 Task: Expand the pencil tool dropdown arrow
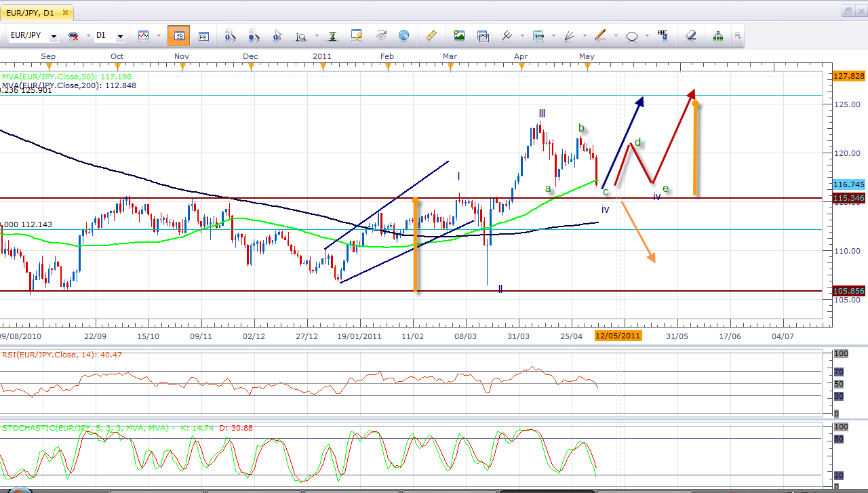616,36
